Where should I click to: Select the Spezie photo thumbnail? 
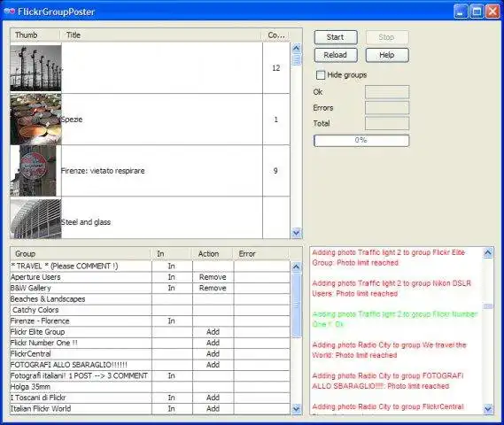click(x=35, y=120)
